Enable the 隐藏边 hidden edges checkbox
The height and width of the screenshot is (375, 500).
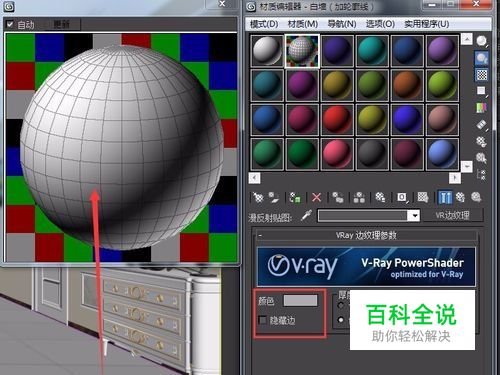(263, 320)
